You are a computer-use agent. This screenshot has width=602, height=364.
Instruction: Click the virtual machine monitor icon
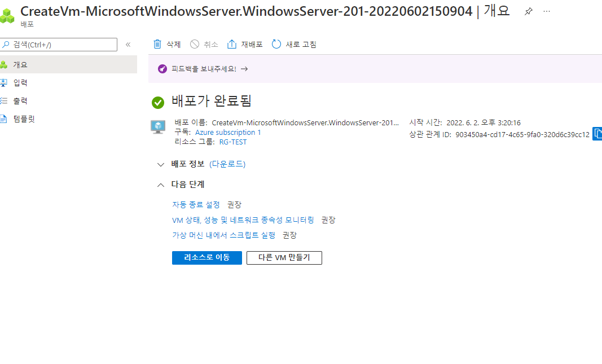click(x=158, y=127)
